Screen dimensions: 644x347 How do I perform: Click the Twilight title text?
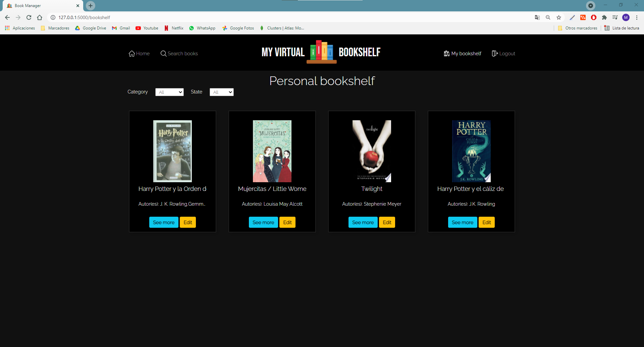click(x=372, y=189)
